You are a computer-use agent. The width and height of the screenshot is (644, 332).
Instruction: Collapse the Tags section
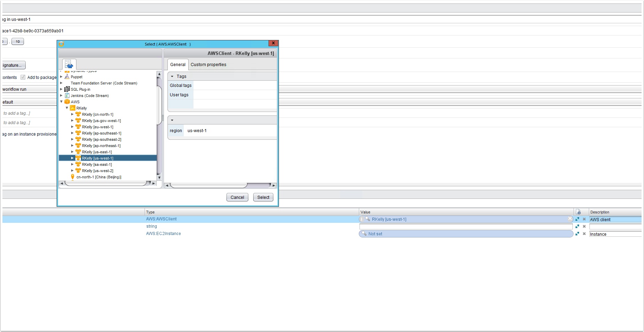click(x=172, y=76)
